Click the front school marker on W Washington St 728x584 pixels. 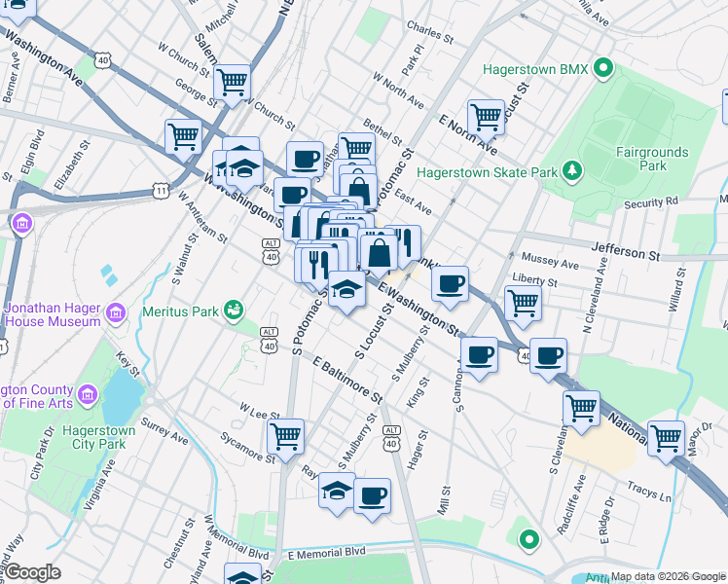click(244, 171)
